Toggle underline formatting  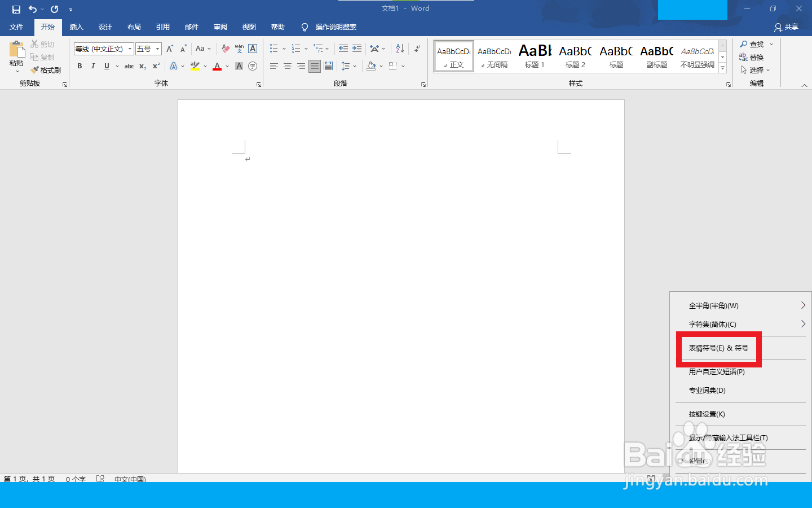107,66
